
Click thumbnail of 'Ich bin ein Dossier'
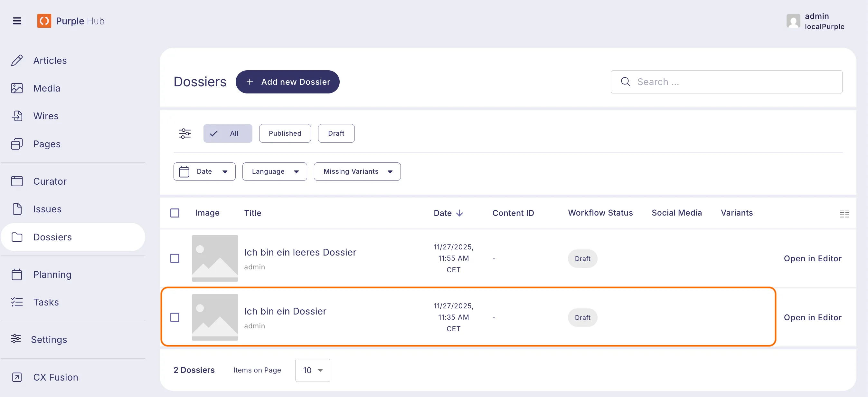point(215,317)
